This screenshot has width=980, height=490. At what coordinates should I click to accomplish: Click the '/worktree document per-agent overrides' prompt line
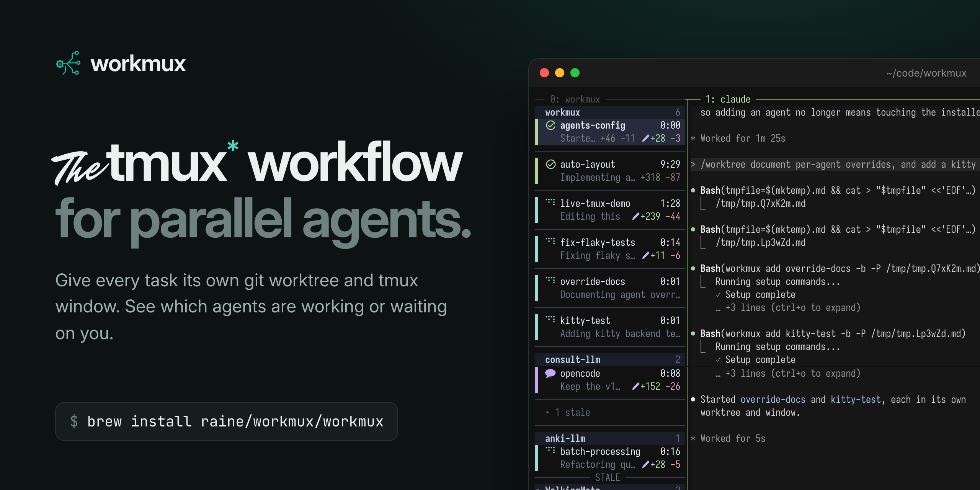[x=835, y=164]
